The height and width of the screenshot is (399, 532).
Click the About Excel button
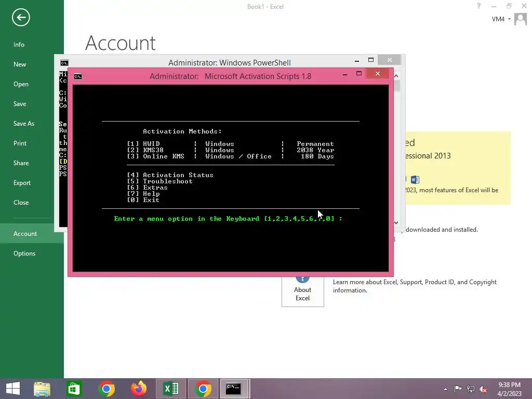303,292
